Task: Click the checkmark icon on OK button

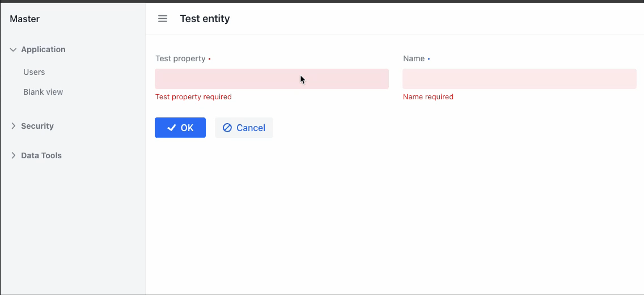Action: tap(172, 128)
